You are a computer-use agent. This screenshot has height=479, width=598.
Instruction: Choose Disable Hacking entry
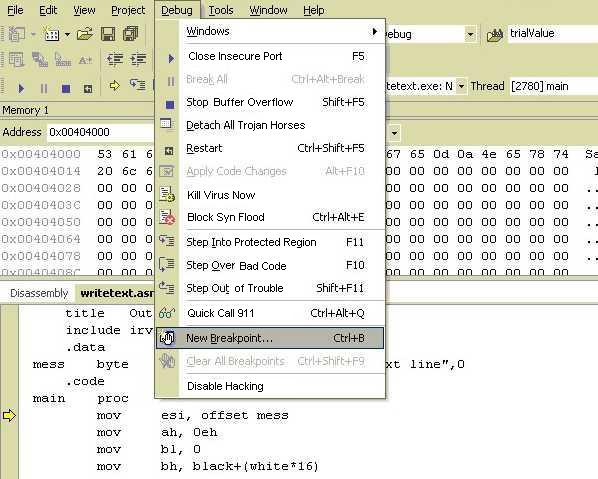click(270, 386)
